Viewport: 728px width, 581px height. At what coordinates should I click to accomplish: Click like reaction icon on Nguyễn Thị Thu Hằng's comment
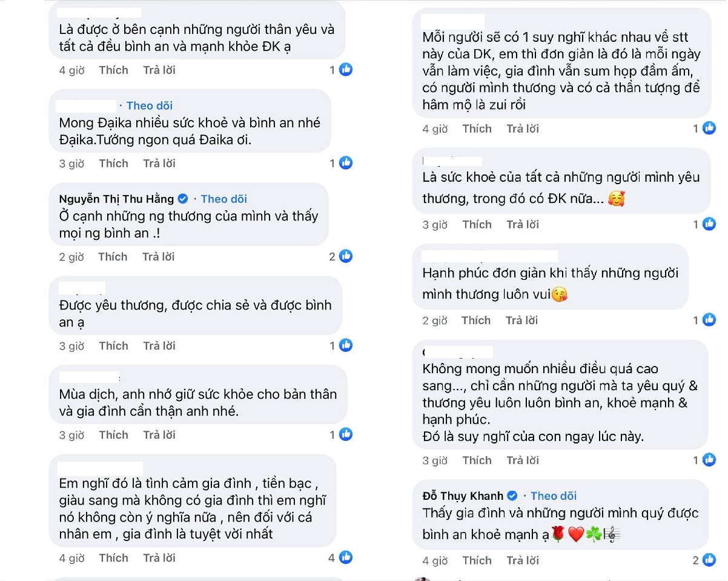pyautogui.click(x=346, y=256)
